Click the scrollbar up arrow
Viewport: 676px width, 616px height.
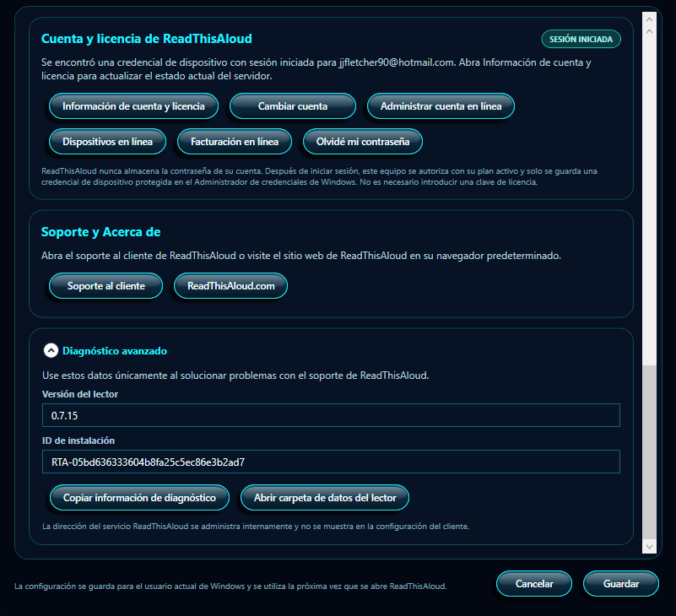tap(649, 19)
